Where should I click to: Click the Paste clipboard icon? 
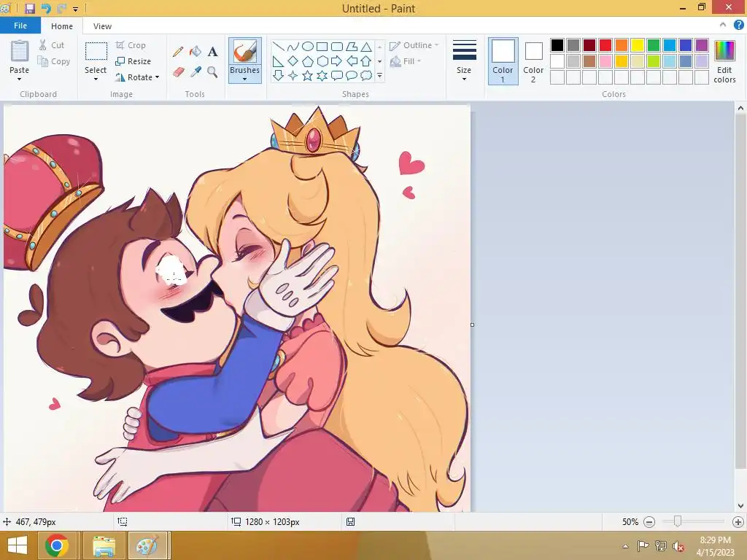(x=20, y=51)
